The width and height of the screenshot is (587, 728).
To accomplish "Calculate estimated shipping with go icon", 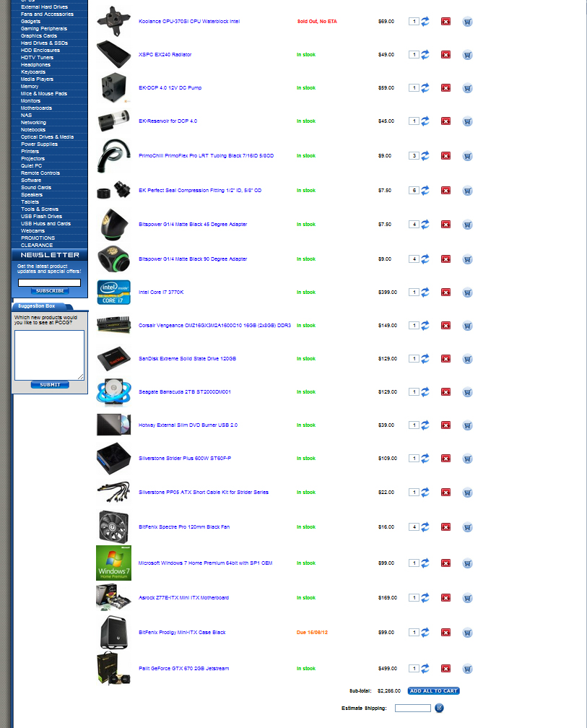I will point(439,708).
